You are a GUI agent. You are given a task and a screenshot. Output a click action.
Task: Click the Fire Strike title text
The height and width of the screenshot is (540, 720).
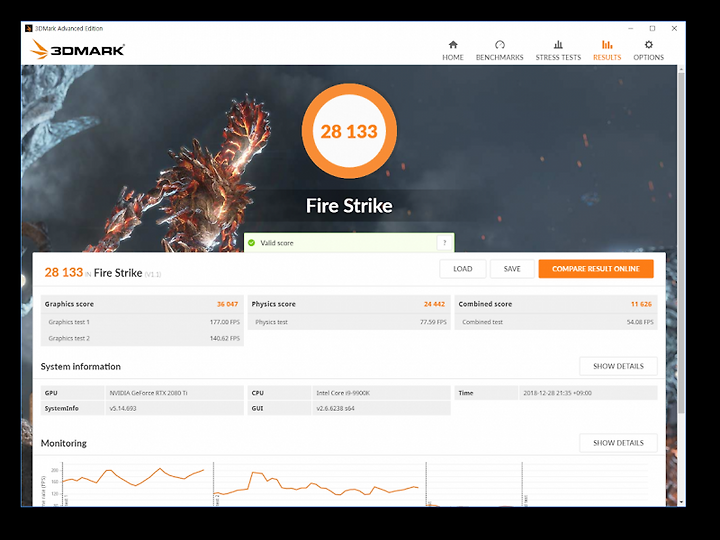coord(349,206)
